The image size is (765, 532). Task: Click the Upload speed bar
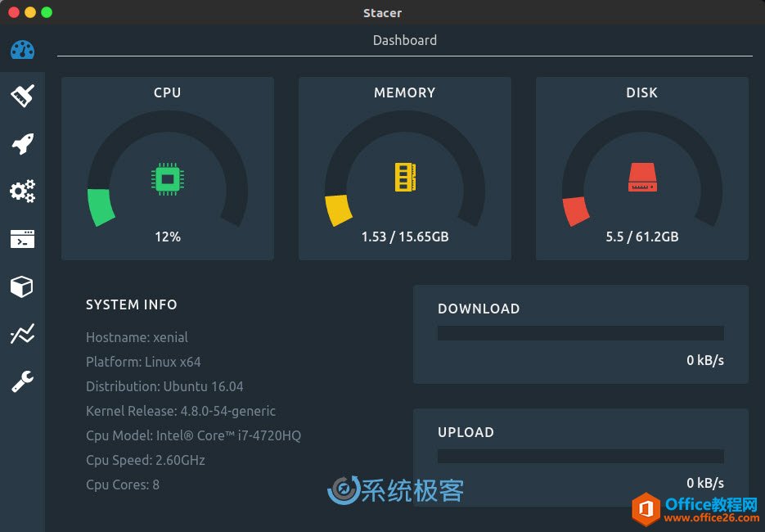[x=581, y=457]
